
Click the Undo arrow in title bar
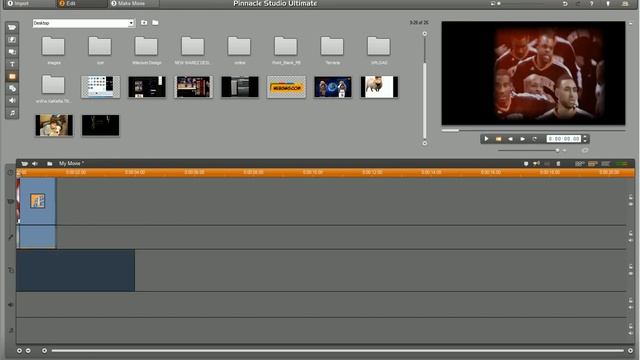(x=565, y=4)
